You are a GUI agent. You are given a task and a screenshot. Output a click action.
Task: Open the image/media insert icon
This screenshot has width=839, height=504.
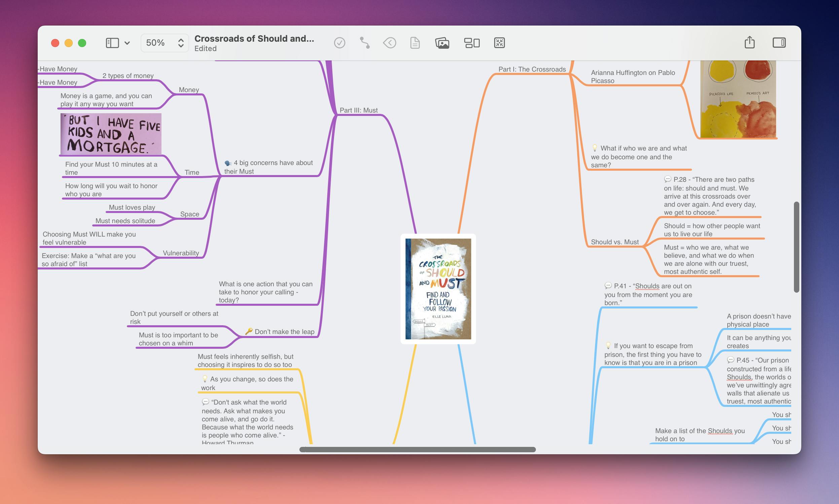pos(443,42)
